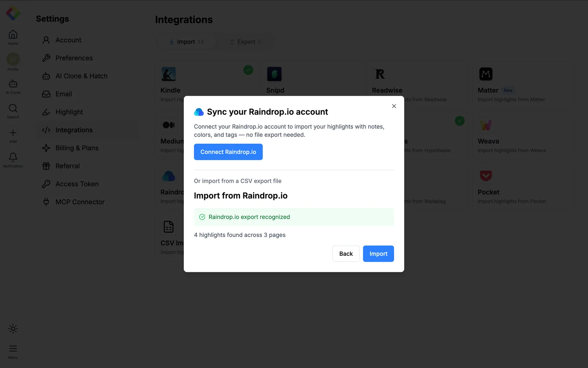Open the Profile avatar in the sidebar
Image resolution: width=588 pixels, height=368 pixels.
[x=13, y=59]
